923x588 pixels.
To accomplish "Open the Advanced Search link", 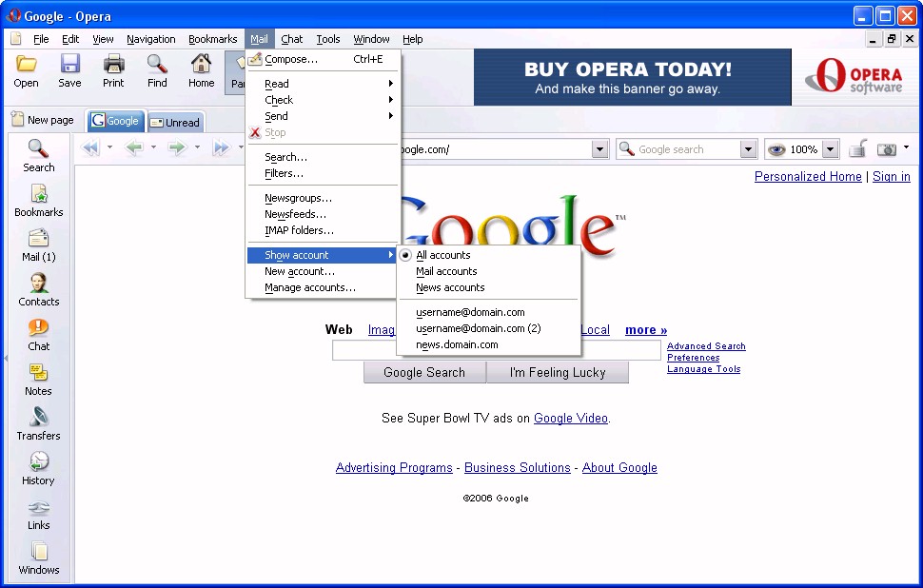I will pyautogui.click(x=706, y=346).
